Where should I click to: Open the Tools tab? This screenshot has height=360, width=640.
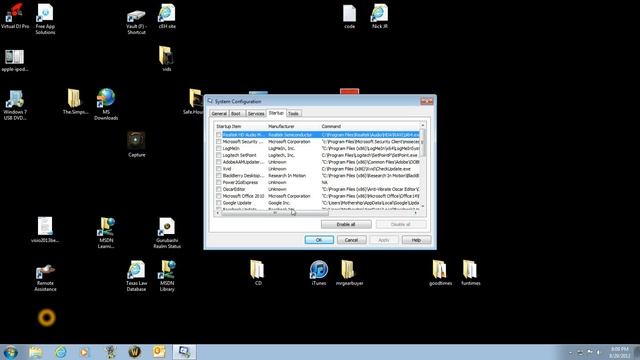coord(293,113)
